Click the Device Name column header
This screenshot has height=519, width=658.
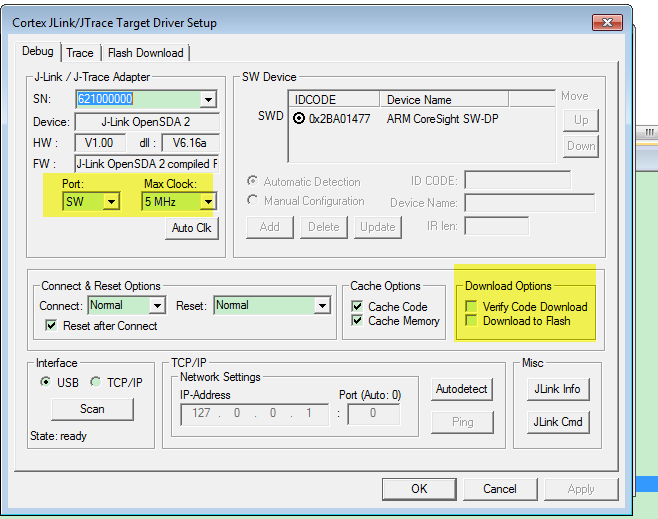click(x=444, y=100)
